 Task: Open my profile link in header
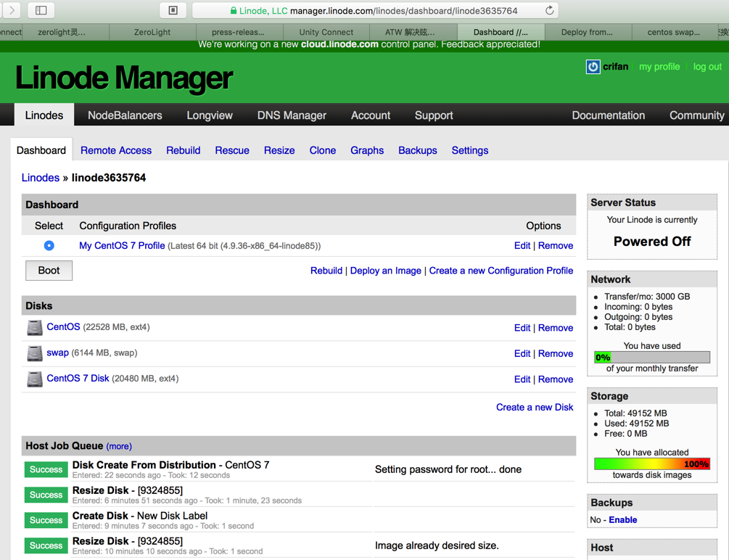click(x=659, y=67)
